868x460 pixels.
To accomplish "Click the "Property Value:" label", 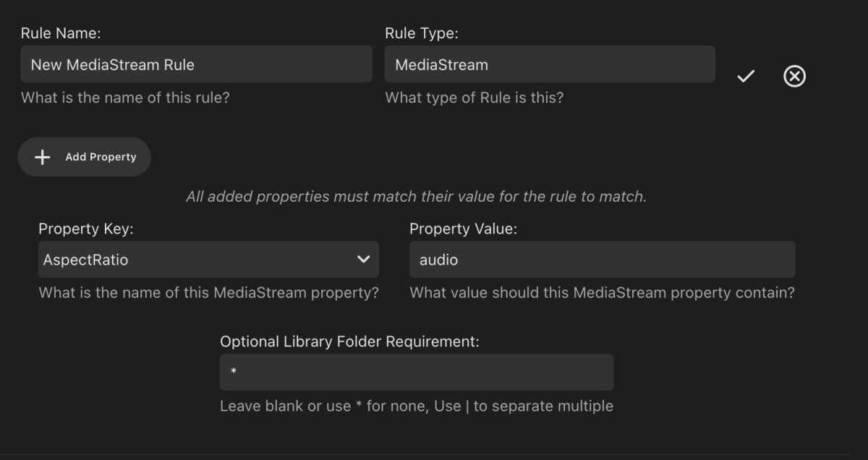I will [463, 229].
